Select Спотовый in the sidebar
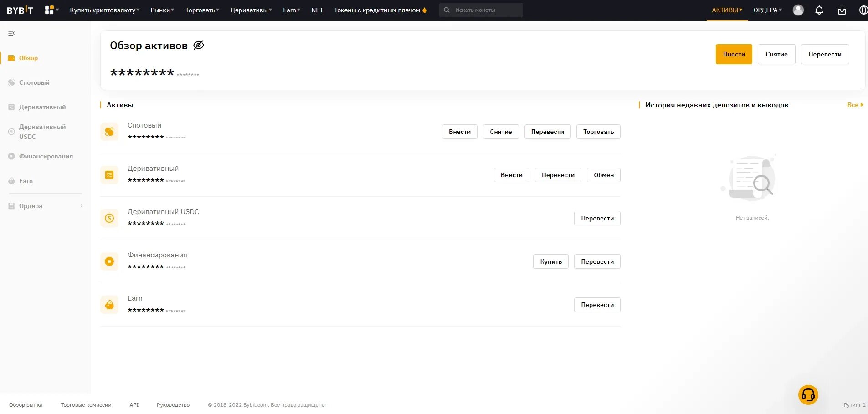The image size is (868, 414). coord(34,82)
